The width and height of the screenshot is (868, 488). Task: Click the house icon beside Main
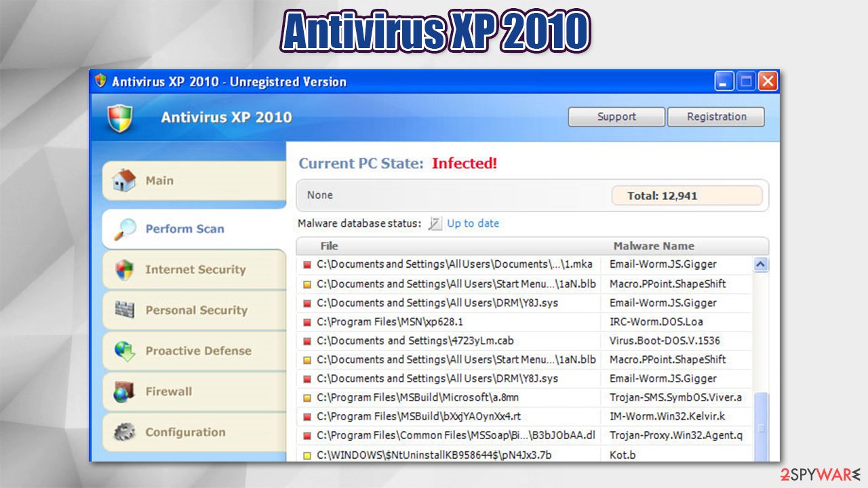click(123, 181)
